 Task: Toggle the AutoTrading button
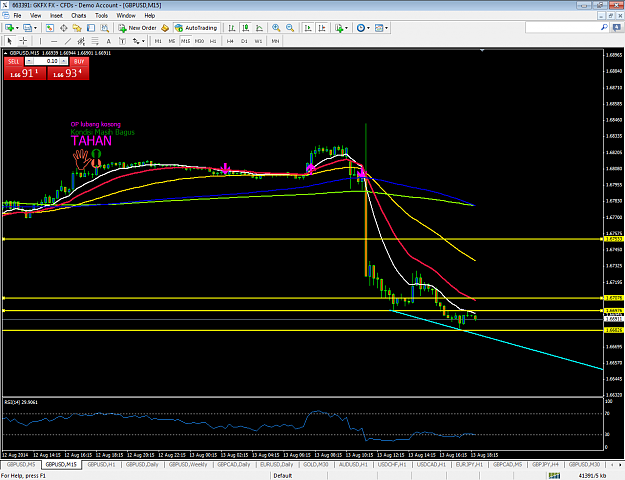(x=197, y=28)
